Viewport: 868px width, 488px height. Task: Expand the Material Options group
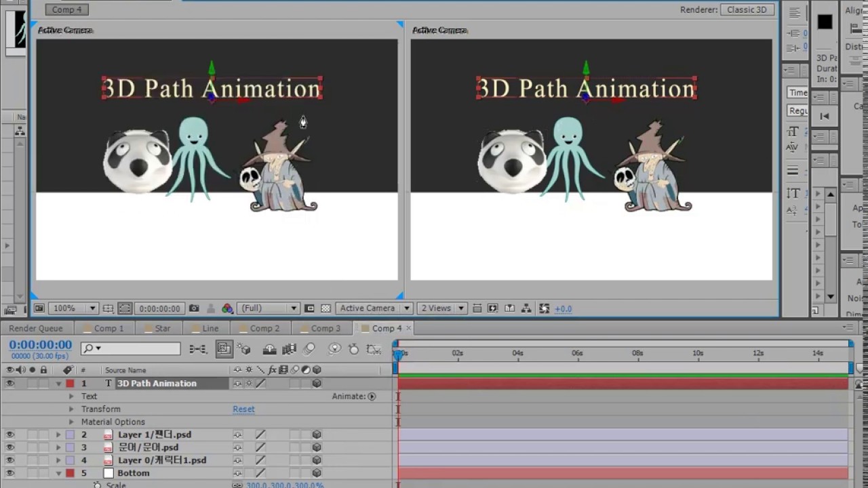click(71, 422)
